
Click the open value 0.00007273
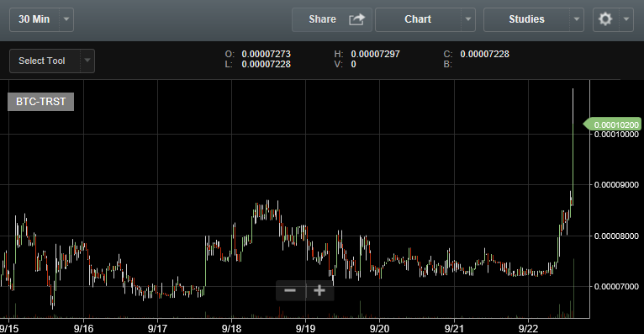[267, 54]
